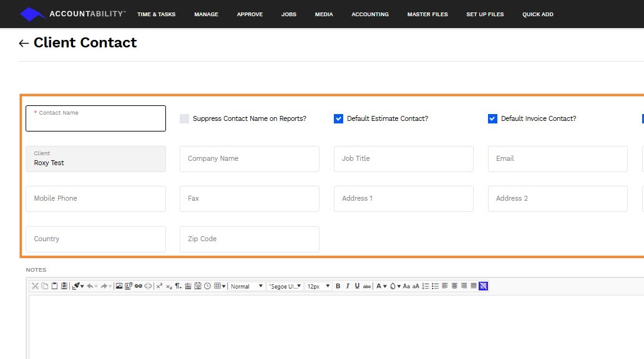Open the paragraph style Normal dropdown
This screenshot has width=644, height=359.
(246, 286)
